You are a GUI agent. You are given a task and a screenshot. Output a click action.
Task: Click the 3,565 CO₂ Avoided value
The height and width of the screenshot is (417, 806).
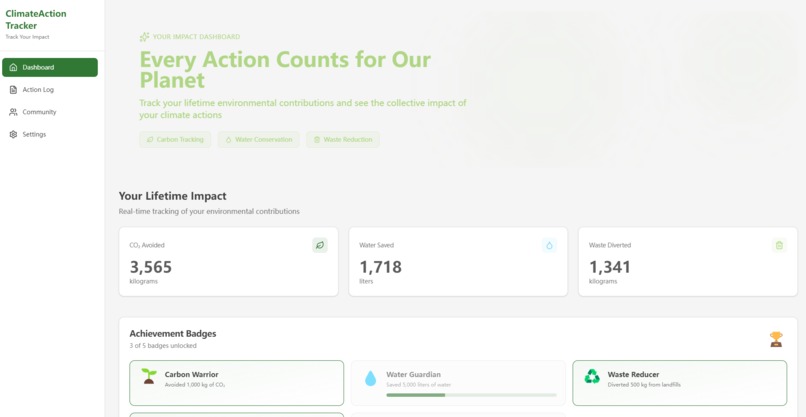coord(151,267)
